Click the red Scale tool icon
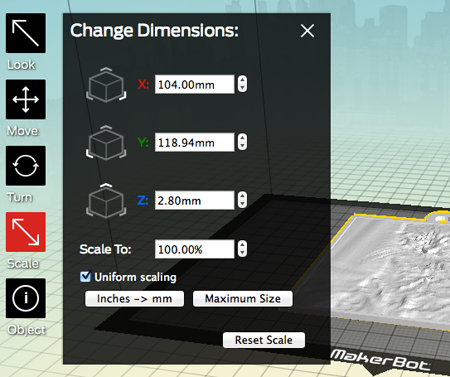The height and width of the screenshot is (377, 450). click(x=26, y=232)
